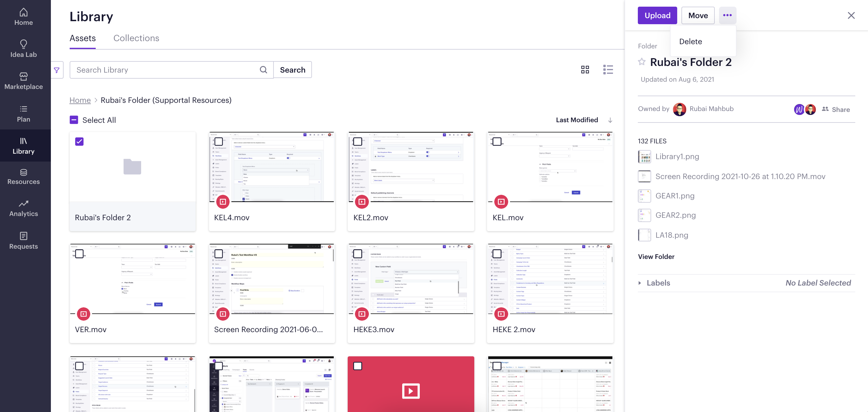Open the HEKE3.mov thumbnail
Screen dimensions: 868x412
(411, 279)
